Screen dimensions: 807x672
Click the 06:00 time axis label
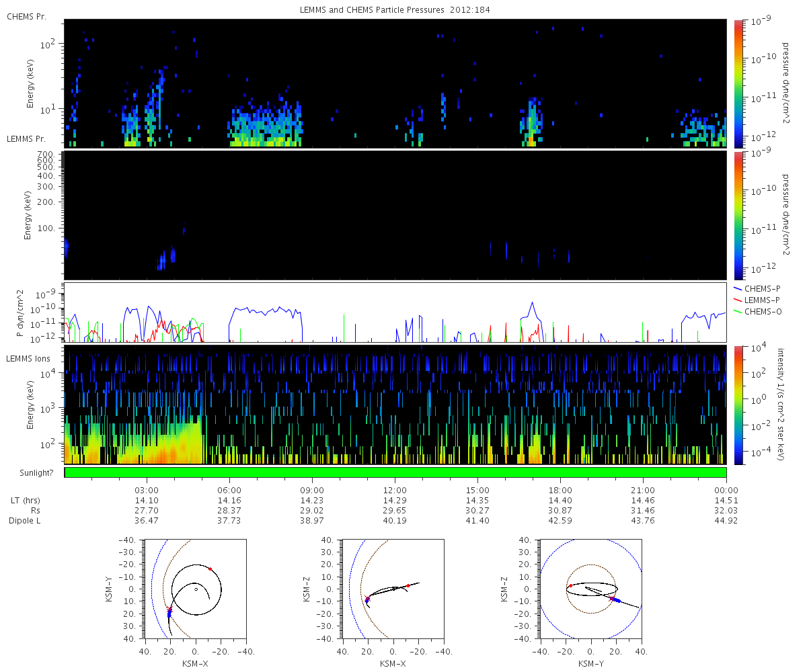(230, 489)
